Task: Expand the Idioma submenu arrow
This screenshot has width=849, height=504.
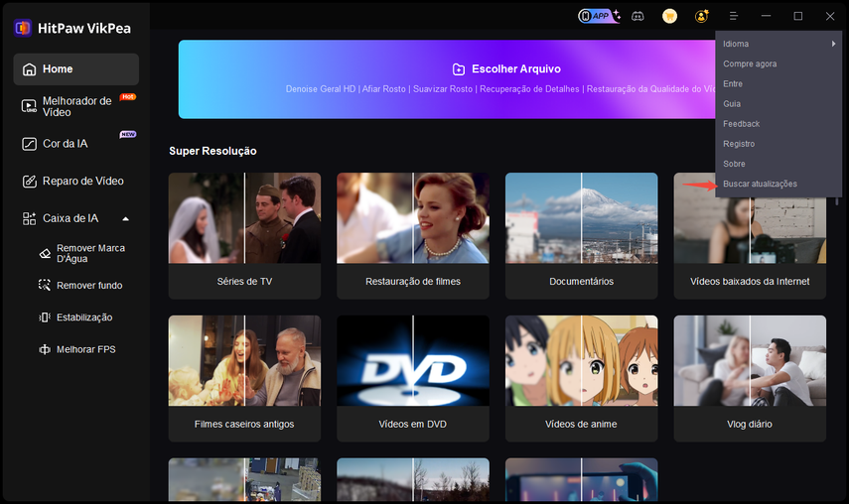Action: (x=834, y=44)
